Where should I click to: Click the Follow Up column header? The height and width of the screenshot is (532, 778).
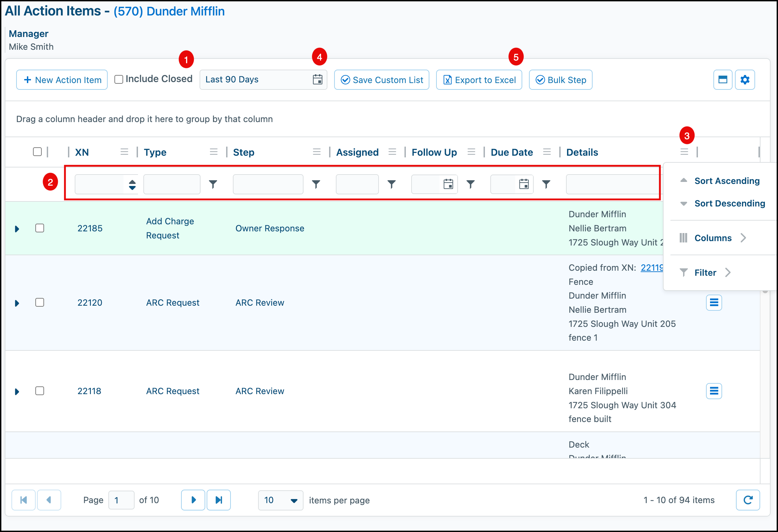[x=434, y=152]
